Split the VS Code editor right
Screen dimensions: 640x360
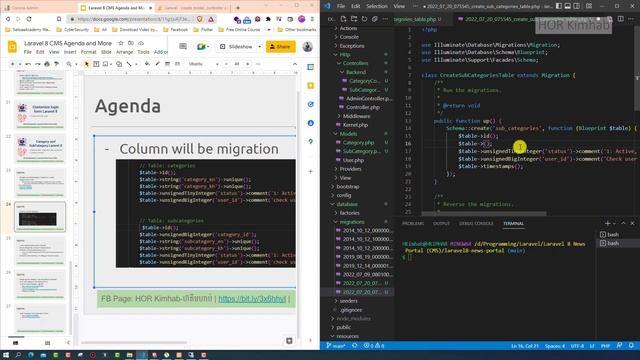click(x=620, y=19)
